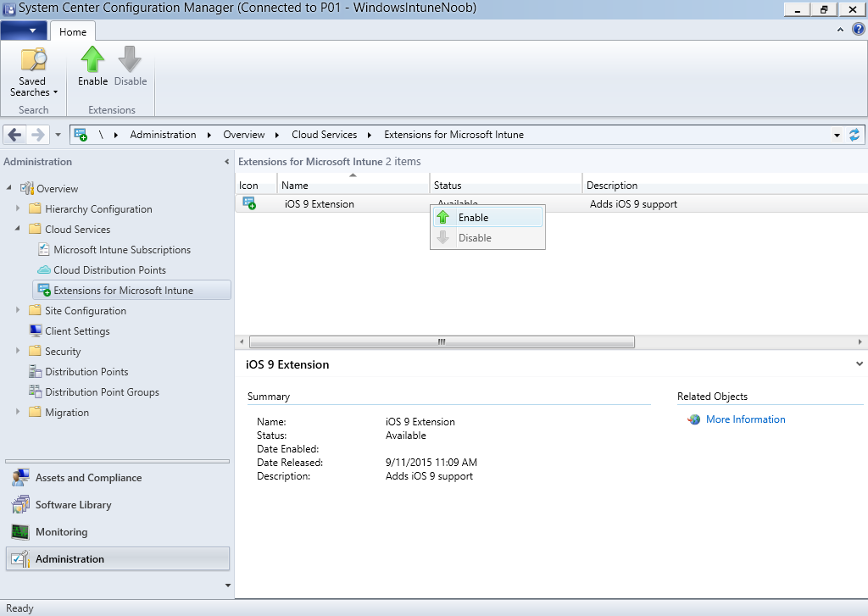Viewport: 868px width, 616px height.
Task: Refresh the view with the refresh icon
Action: (x=854, y=135)
